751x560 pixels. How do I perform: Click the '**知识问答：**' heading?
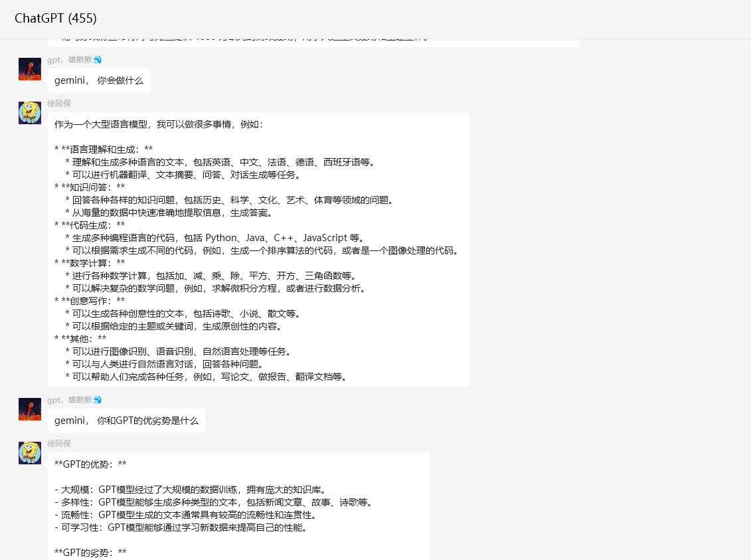[90, 187]
